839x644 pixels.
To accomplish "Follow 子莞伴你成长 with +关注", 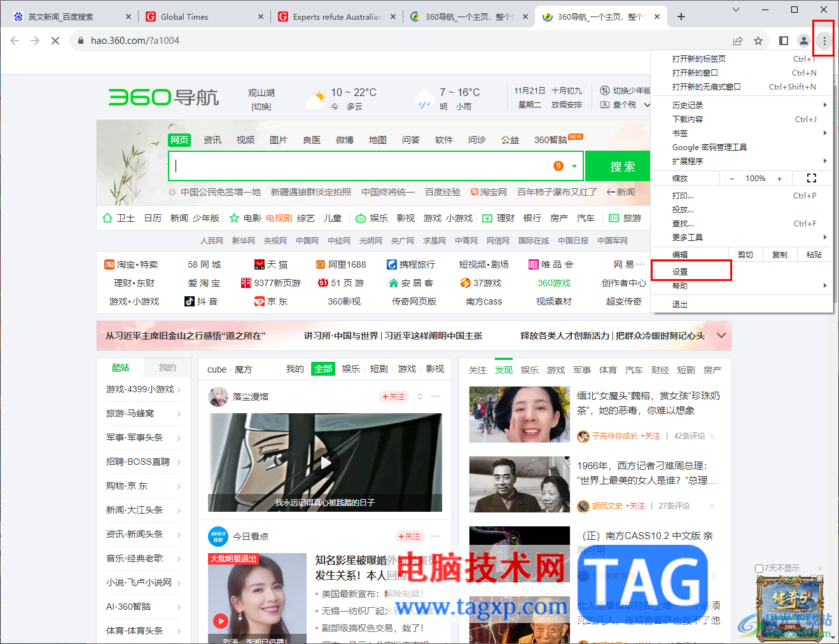I will pyautogui.click(x=651, y=437).
